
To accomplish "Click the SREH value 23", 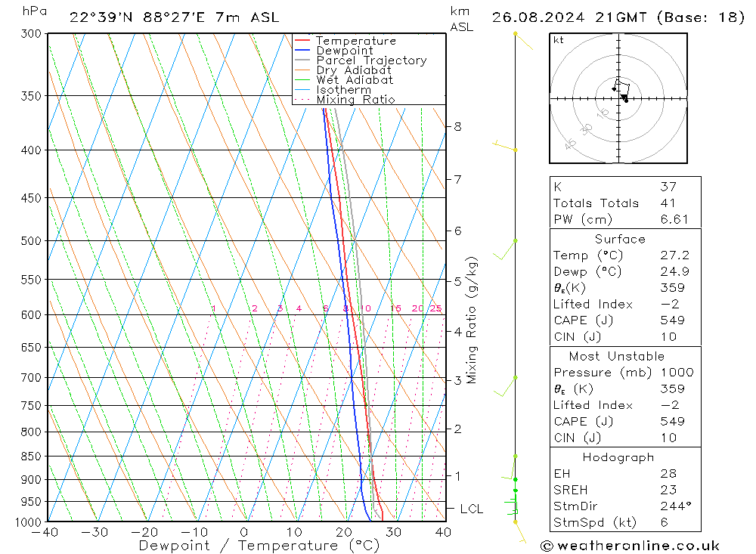I will tap(669, 490).
